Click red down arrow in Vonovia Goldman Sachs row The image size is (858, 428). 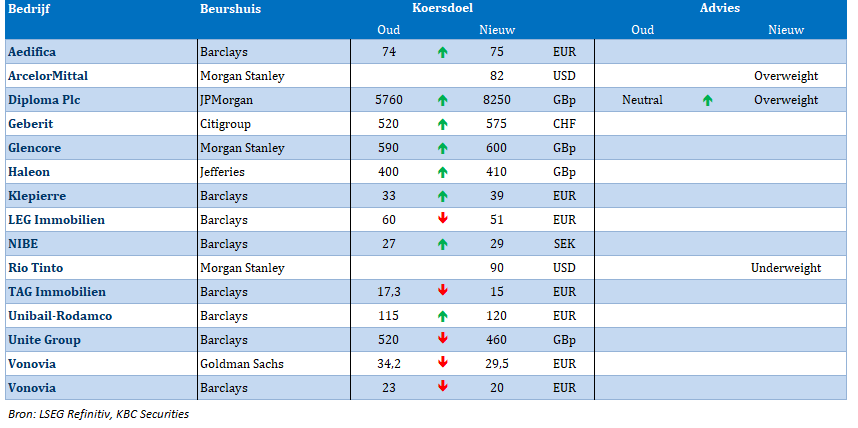click(443, 362)
